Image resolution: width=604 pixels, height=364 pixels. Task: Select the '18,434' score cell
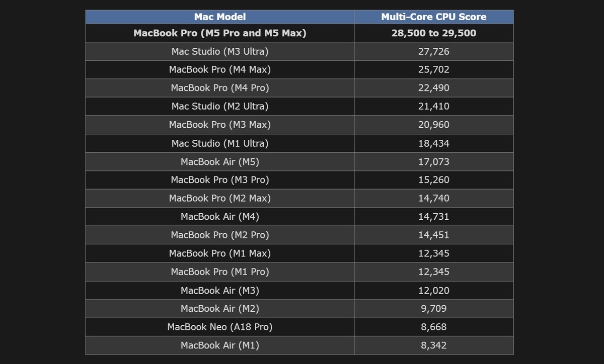434,143
